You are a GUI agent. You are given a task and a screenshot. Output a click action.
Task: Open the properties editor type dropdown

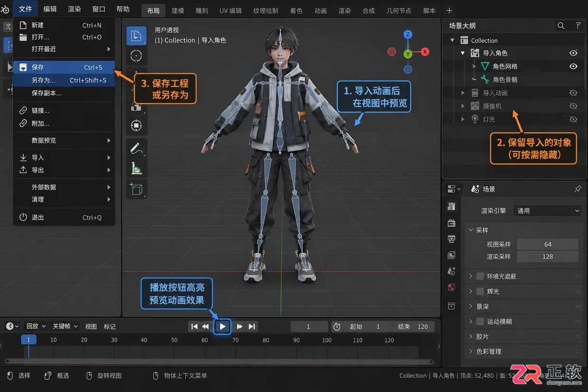click(454, 189)
